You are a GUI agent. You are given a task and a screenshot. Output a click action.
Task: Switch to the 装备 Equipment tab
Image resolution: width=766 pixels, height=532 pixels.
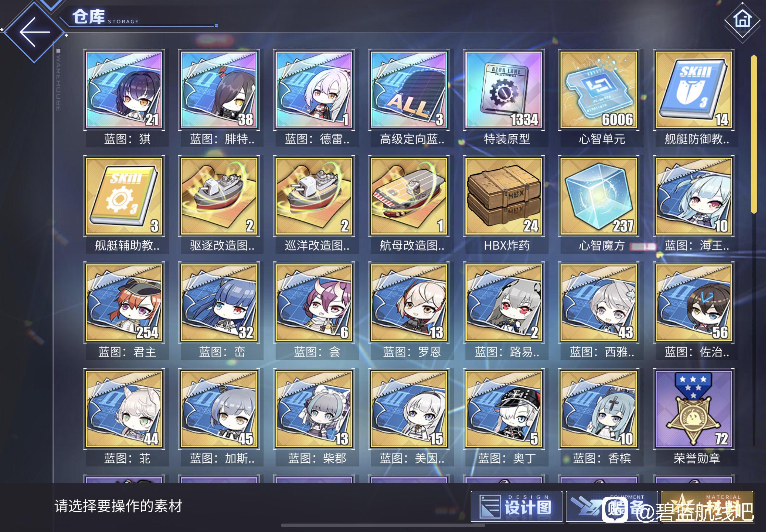612,507
